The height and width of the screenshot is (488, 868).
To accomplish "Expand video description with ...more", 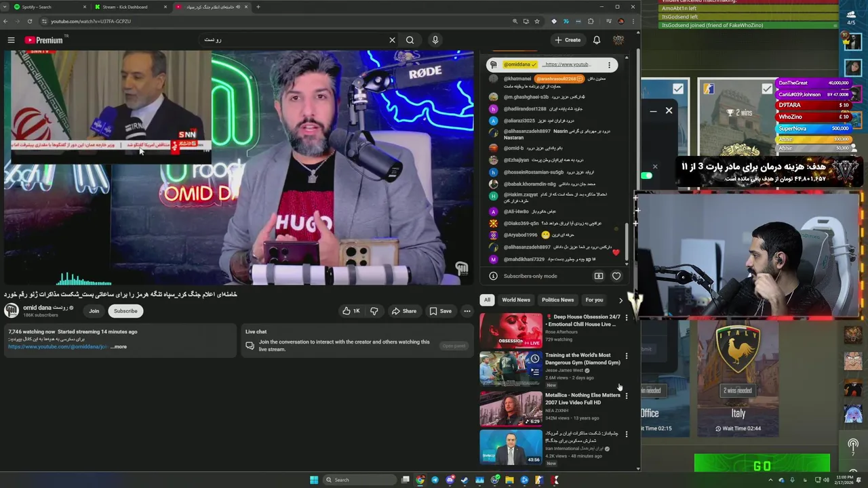I will click(x=119, y=346).
